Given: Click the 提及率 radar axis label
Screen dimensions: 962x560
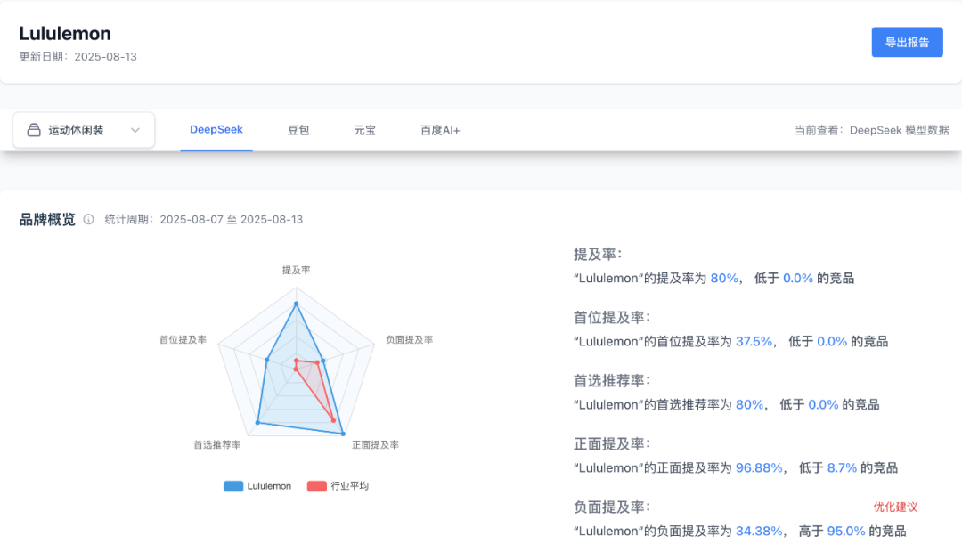Looking at the screenshot, I should click(297, 270).
